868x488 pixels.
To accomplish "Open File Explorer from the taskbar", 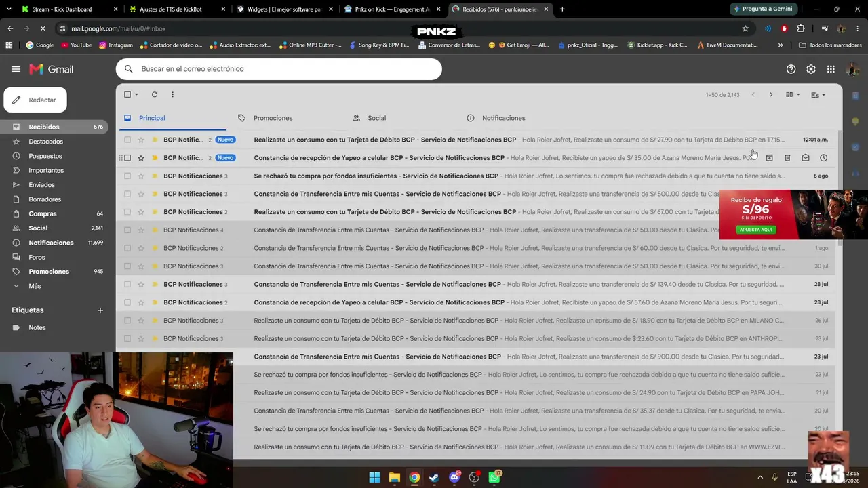I will click(x=395, y=477).
